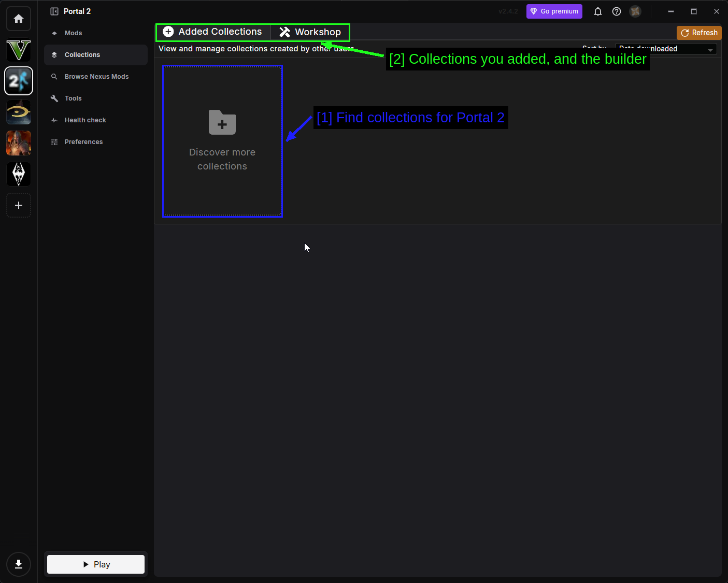Go to Collections in the sidebar
The image size is (728, 583).
[96, 55]
